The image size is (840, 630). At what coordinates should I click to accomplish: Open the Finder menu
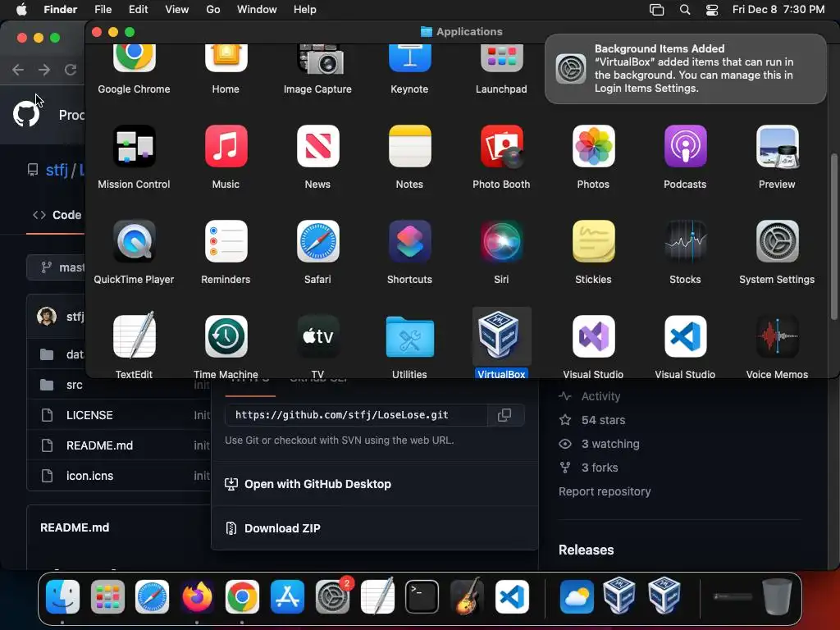coord(60,9)
